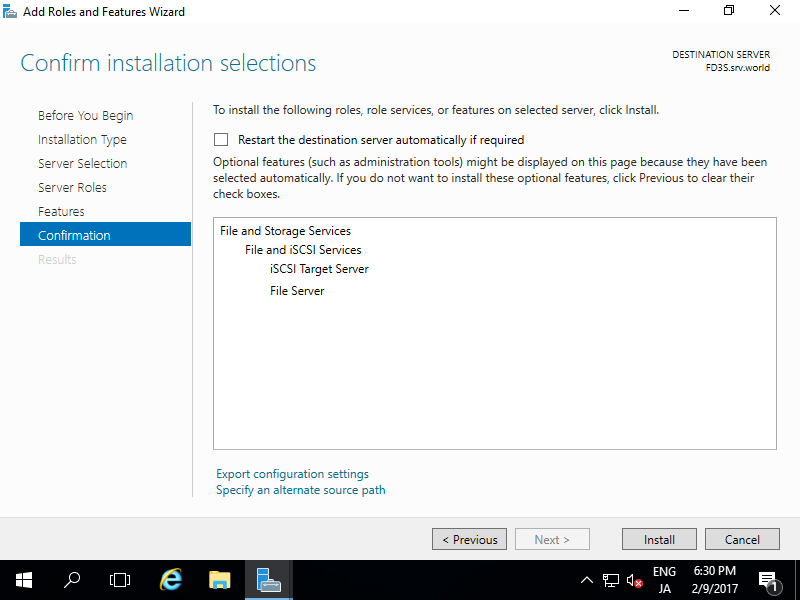Open Task View from taskbar
Viewport: 800px width, 600px height.
point(120,580)
